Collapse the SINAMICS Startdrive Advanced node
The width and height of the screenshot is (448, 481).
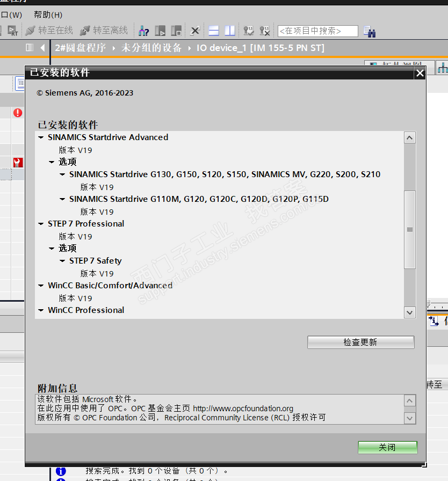[x=41, y=137]
